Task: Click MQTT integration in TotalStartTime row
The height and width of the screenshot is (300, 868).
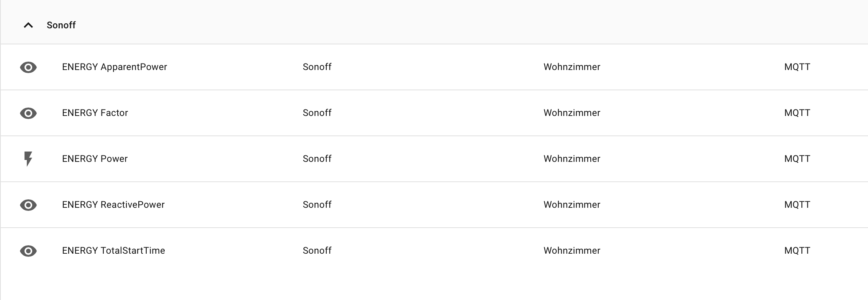Action: coord(797,251)
